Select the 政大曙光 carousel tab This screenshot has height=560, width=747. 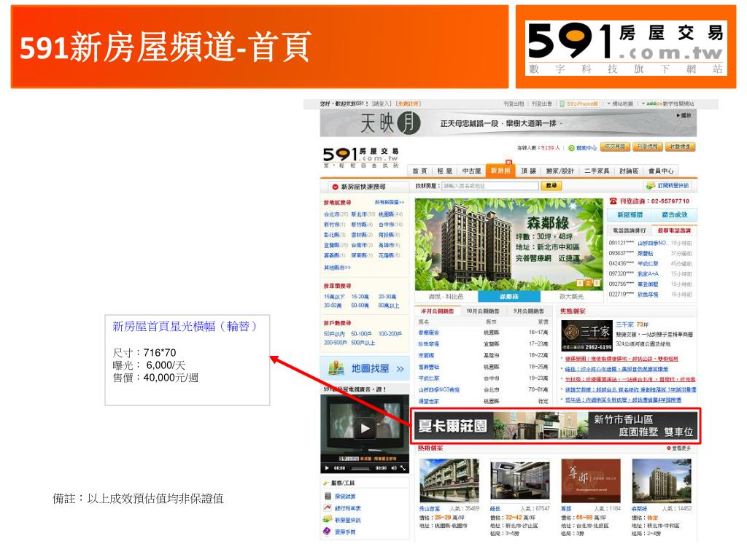(572, 296)
